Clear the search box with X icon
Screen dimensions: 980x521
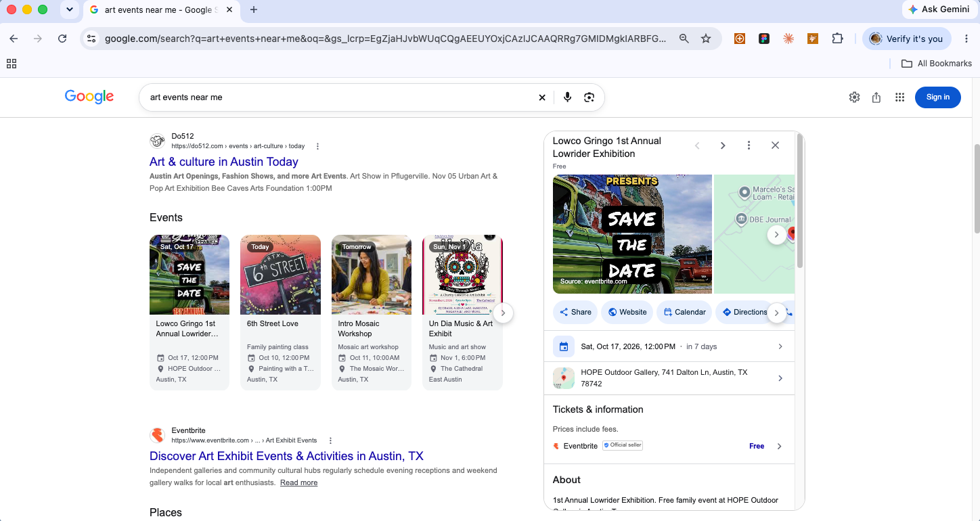pyautogui.click(x=541, y=97)
